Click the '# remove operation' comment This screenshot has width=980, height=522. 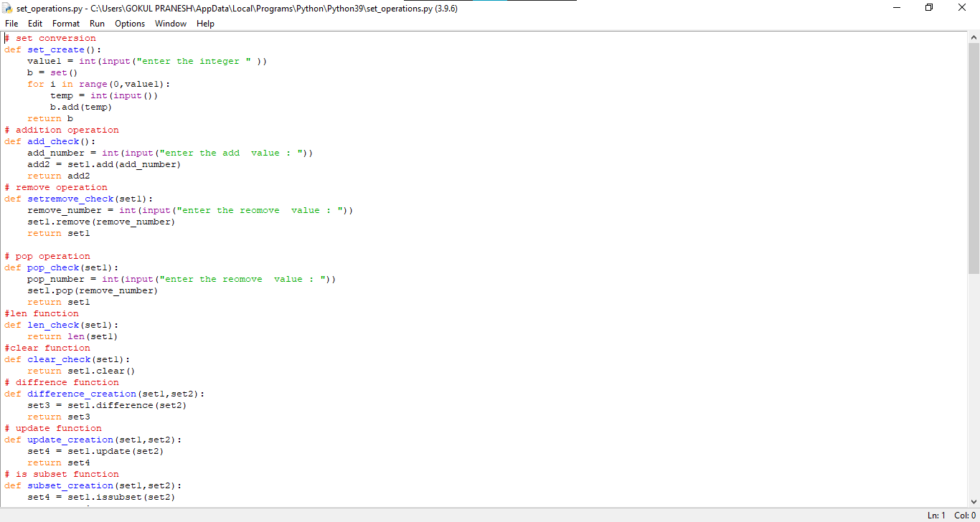click(x=56, y=187)
